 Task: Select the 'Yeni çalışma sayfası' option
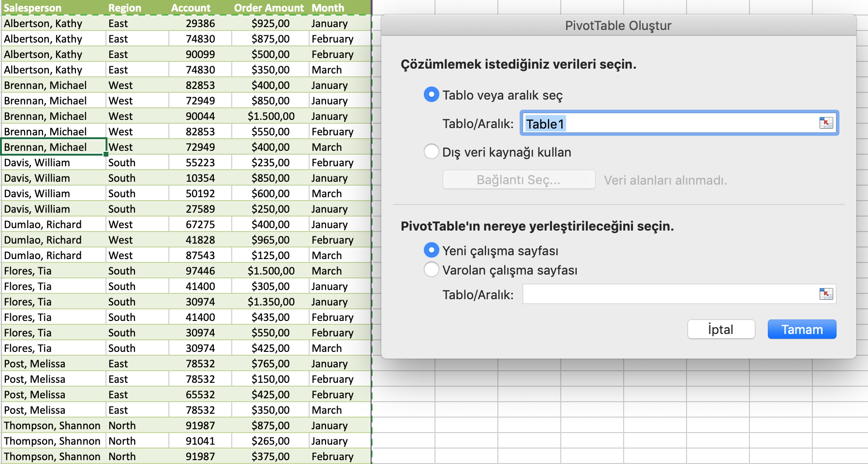click(x=431, y=250)
